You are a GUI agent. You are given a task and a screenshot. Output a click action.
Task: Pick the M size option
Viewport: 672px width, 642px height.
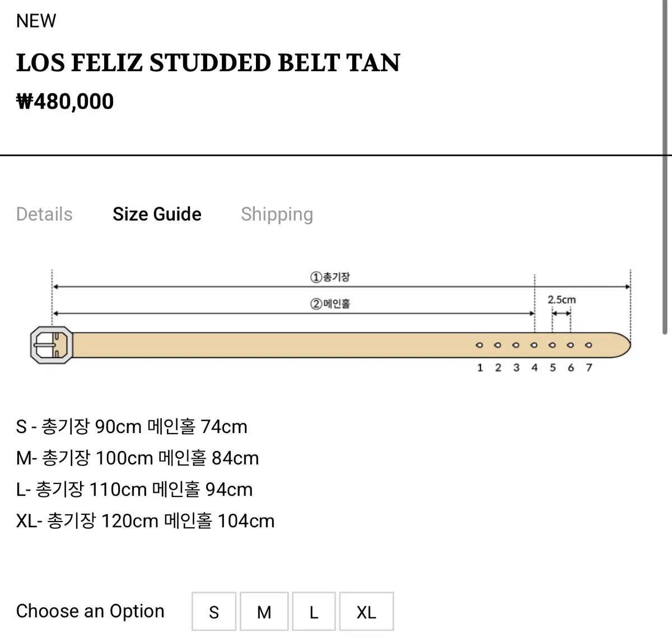point(264,612)
